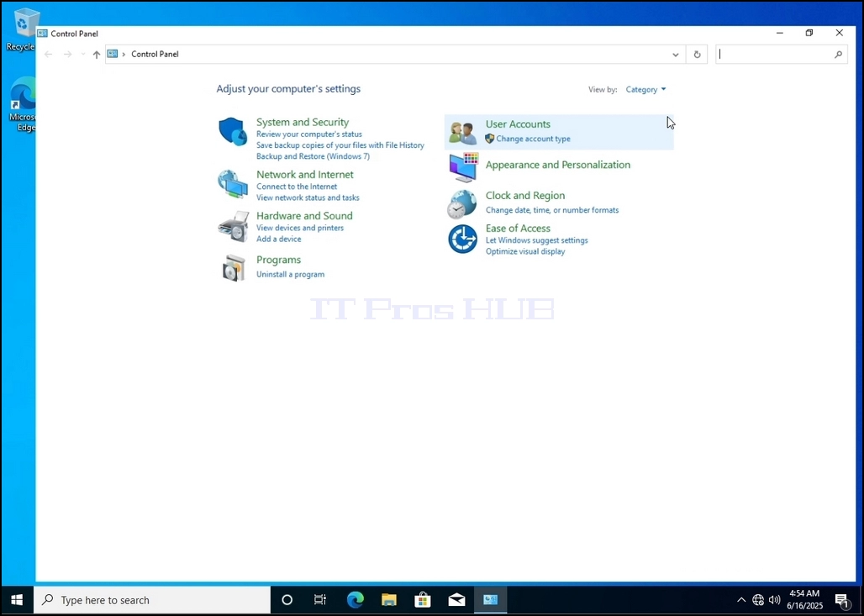Image resolution: width=864 pixels, height=616 pixels.
Task: Click the User Accounts people icon
Action: click(462, 132)
